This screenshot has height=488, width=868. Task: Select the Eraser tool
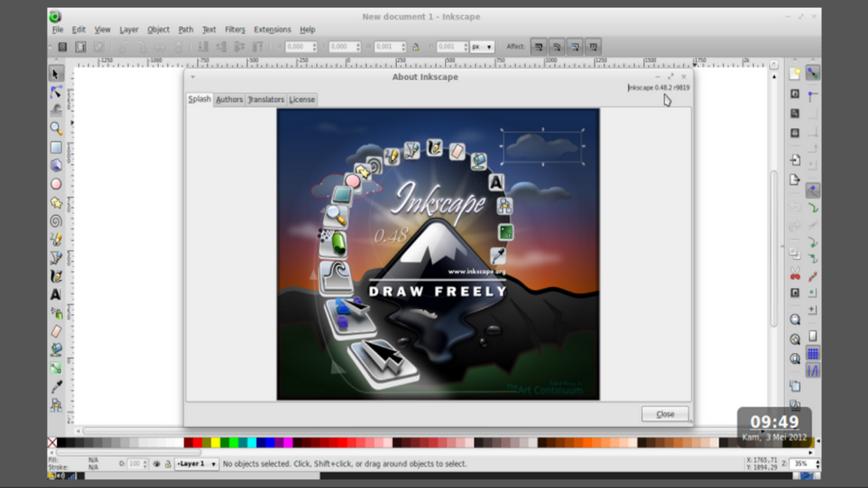56,331
